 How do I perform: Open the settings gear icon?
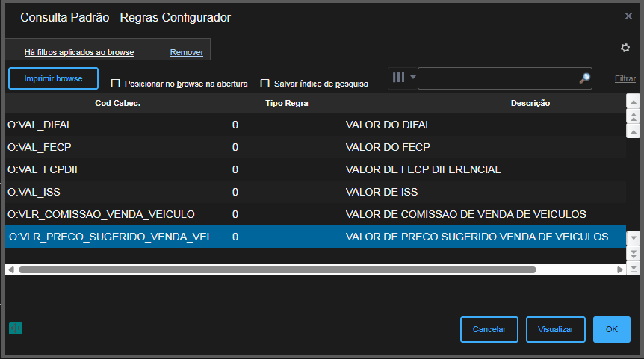pos(625,48)
